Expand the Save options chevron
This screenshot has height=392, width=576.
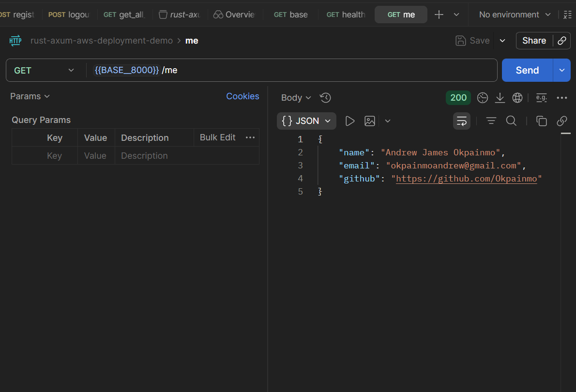click(x=502, y=41)
